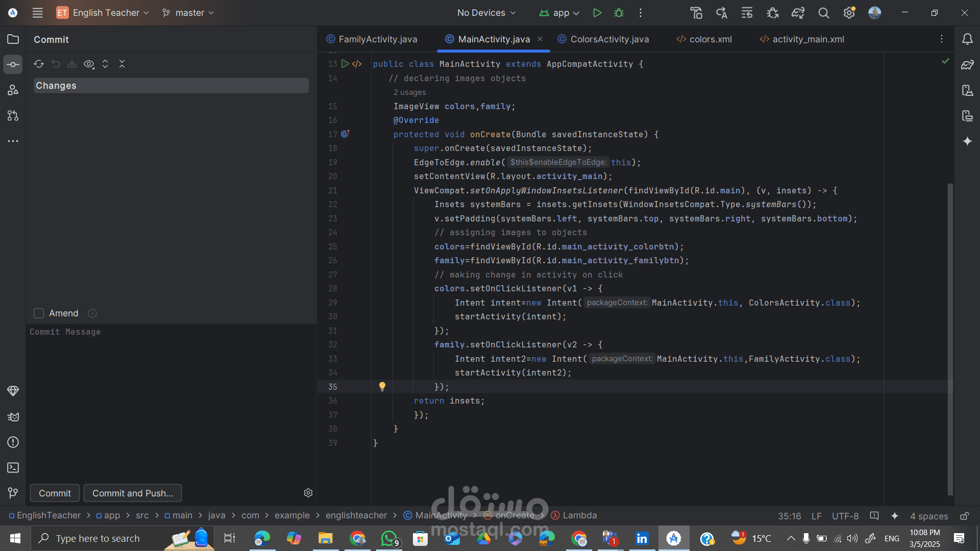Click the Sync Project with Gradle icon
Screen dimensions: 980x551
pos(798,13)
